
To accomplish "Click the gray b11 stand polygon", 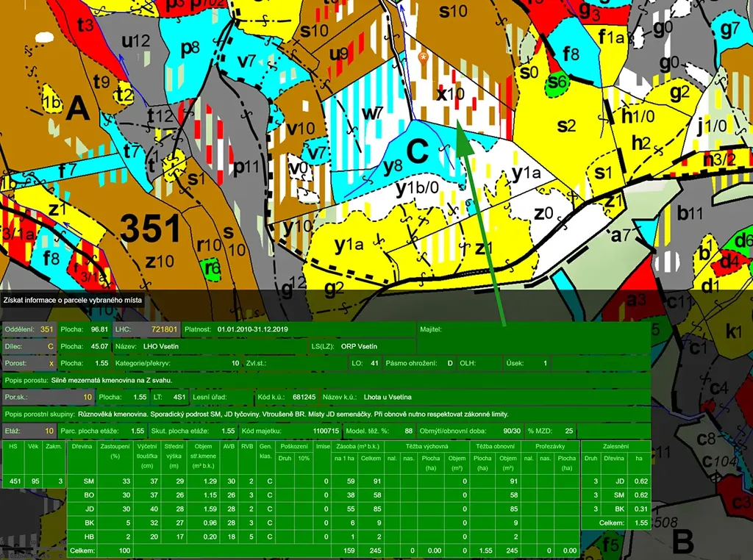I will [x=690, y=213].
